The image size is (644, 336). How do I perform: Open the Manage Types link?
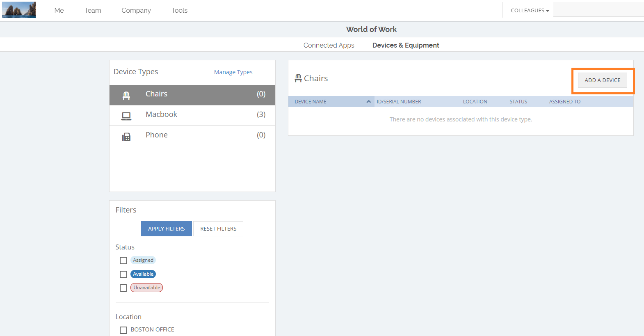pyautogui.click(x=233, y=72)
